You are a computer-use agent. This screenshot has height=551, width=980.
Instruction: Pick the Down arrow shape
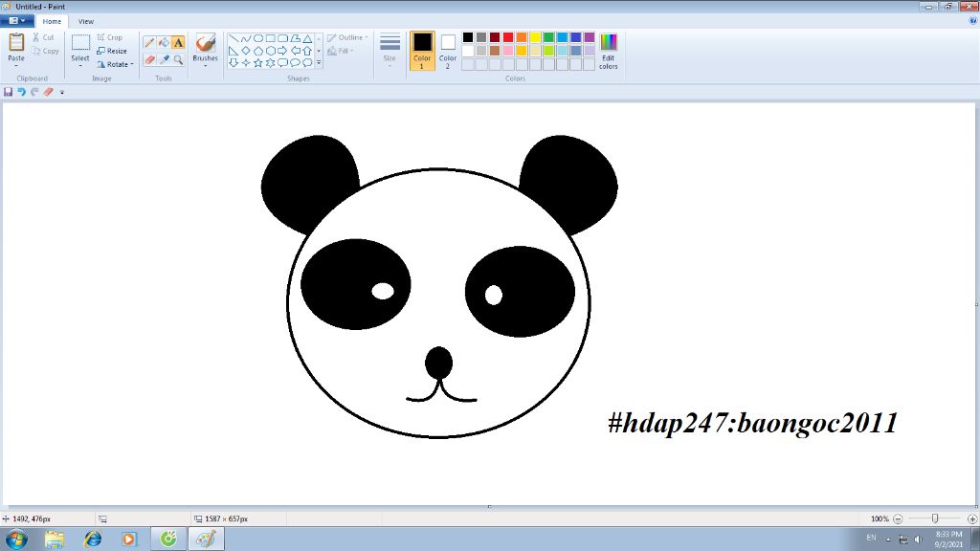pyautogui.click(x=234, y=62)
